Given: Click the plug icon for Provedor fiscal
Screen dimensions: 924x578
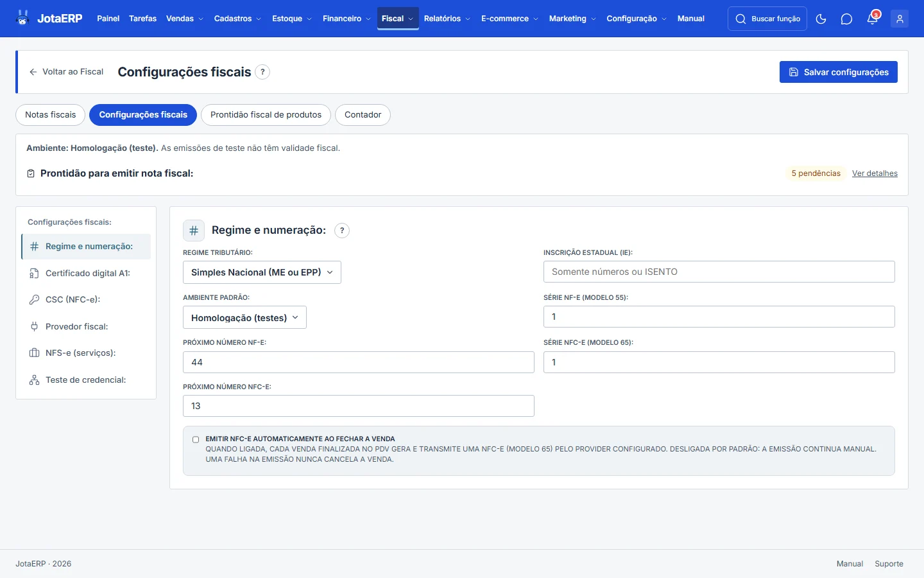Looking at the screenshot, I should point(35,327).
